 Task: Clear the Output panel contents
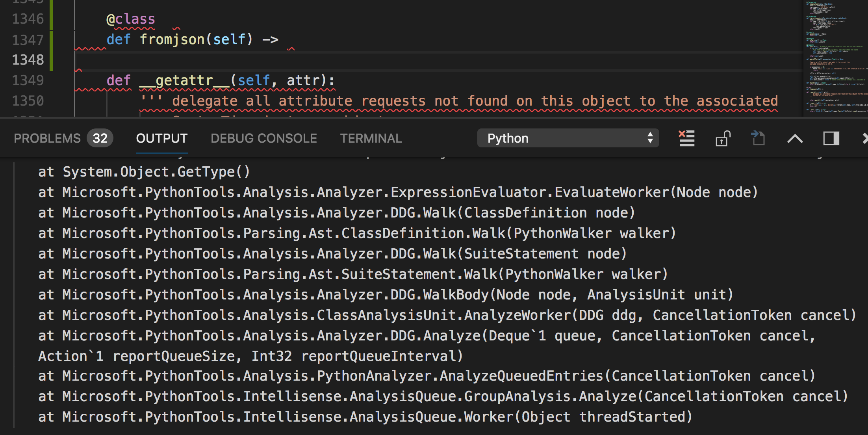(x=686, y=138)
